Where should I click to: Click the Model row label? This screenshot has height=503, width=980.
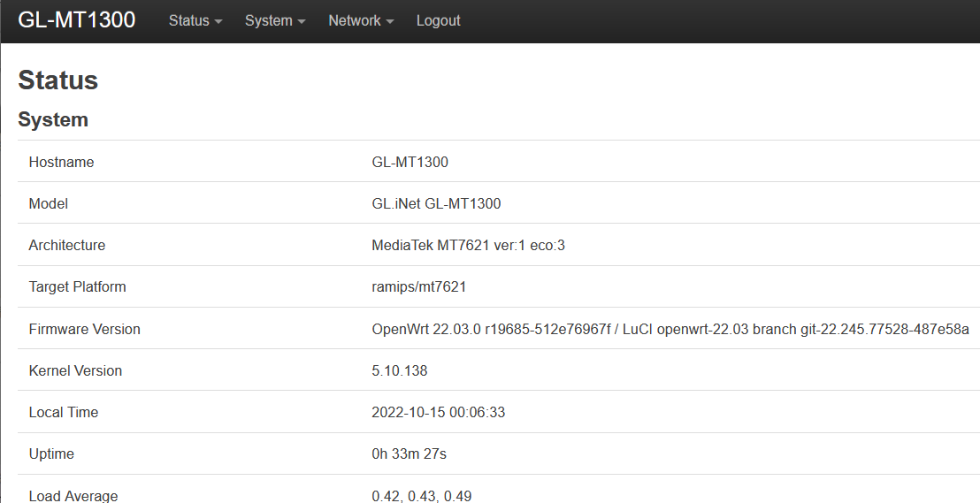pos(48,203)
